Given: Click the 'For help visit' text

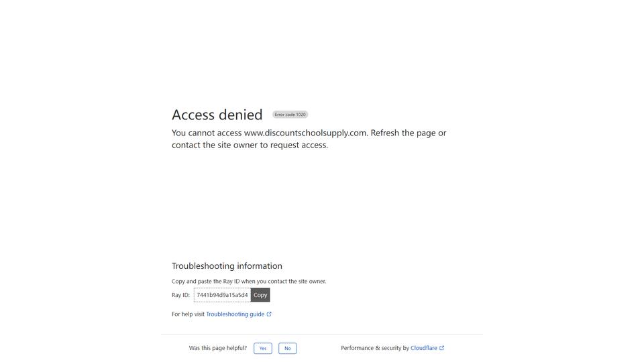Looking at the screenshot, I should pyautogui.click(x=188, y=314).
